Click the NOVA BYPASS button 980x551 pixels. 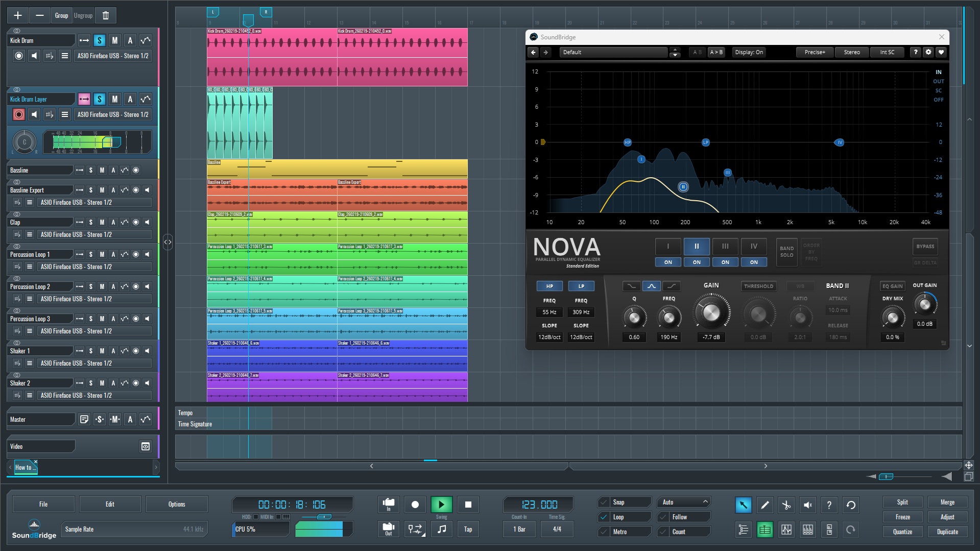(925, 246)
